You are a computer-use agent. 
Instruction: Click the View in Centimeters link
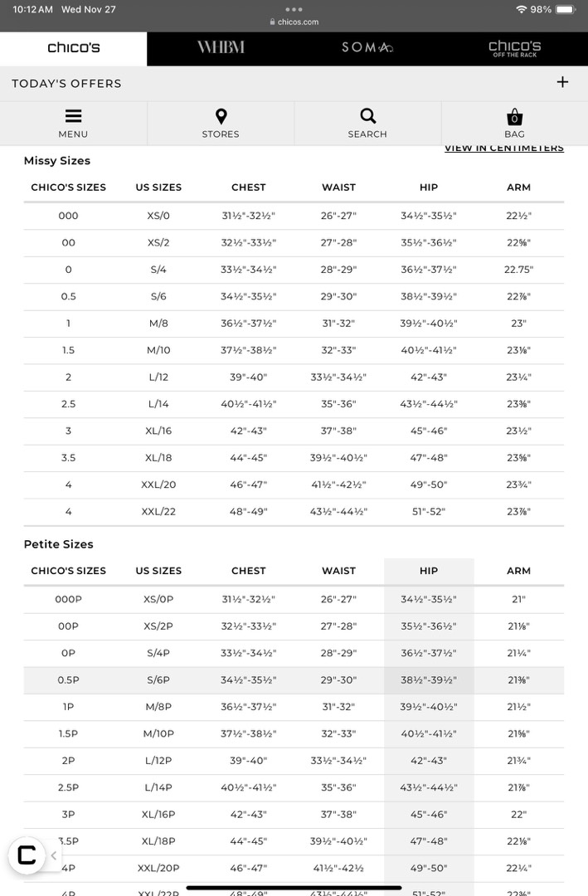point(503,149)
